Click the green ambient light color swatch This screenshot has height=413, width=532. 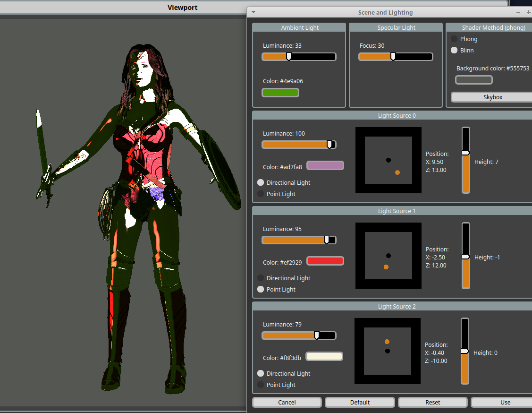tap(280, 93)
